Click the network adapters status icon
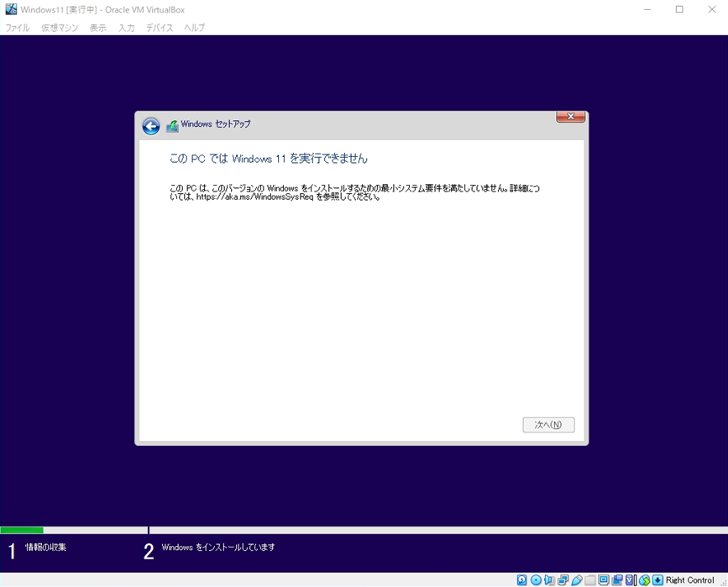The height and width of the screenshot is (587, 728). [563, 580]
